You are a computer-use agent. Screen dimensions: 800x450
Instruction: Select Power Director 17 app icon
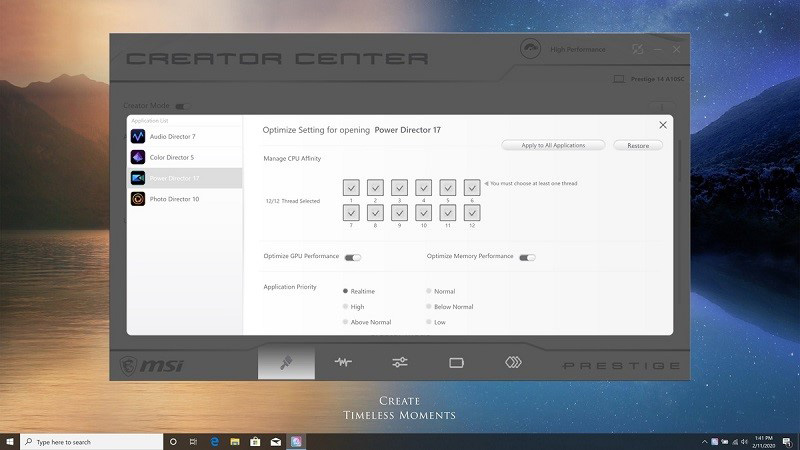[138, 178]
